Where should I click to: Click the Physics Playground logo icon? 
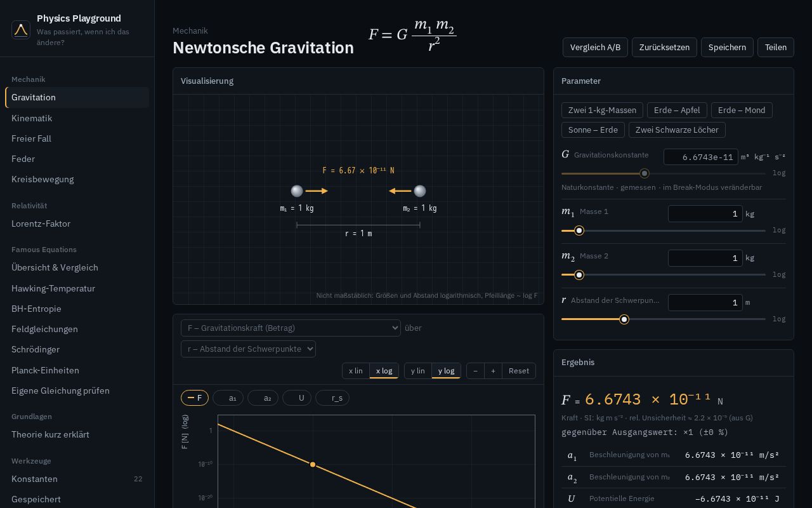21,30
